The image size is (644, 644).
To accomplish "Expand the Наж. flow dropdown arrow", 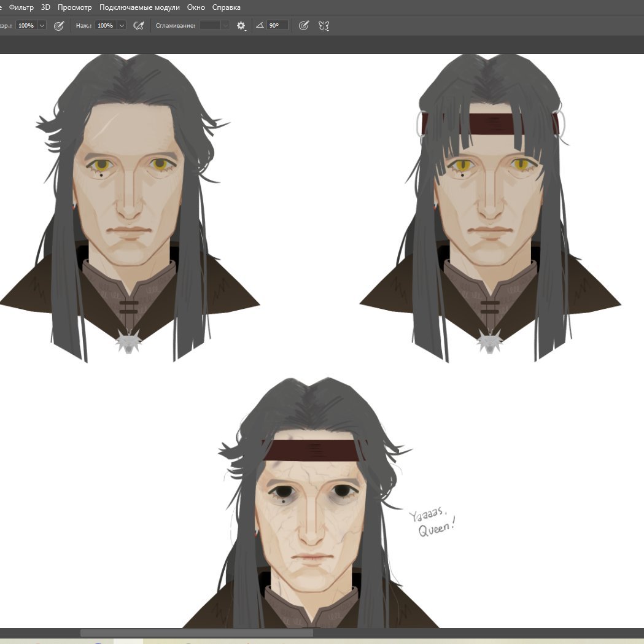I will click(122, 25).
